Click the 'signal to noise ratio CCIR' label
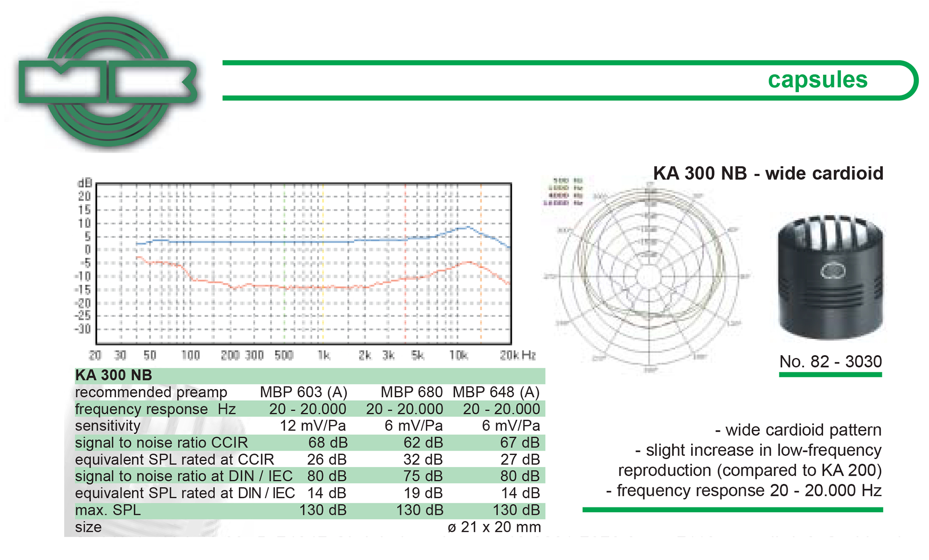929x560 pixels. click(161, 443)
